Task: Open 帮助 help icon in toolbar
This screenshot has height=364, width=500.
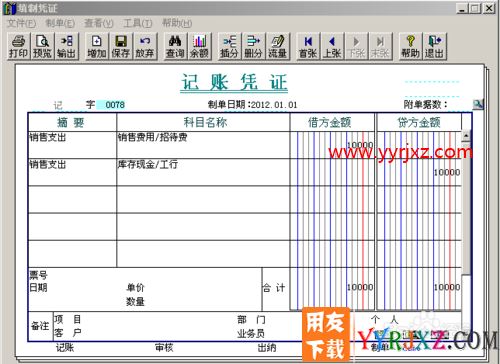Action: pos(411,46)
